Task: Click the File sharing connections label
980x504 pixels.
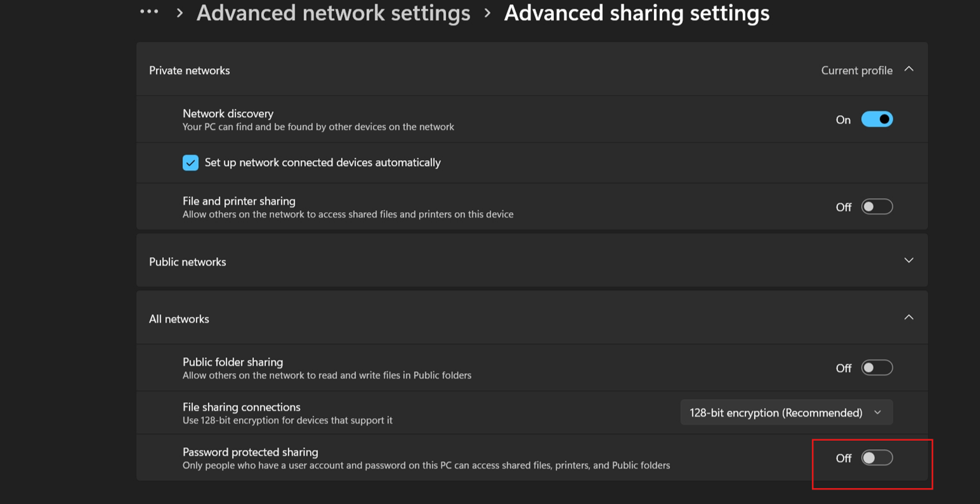Action: [x=242, y=407]
